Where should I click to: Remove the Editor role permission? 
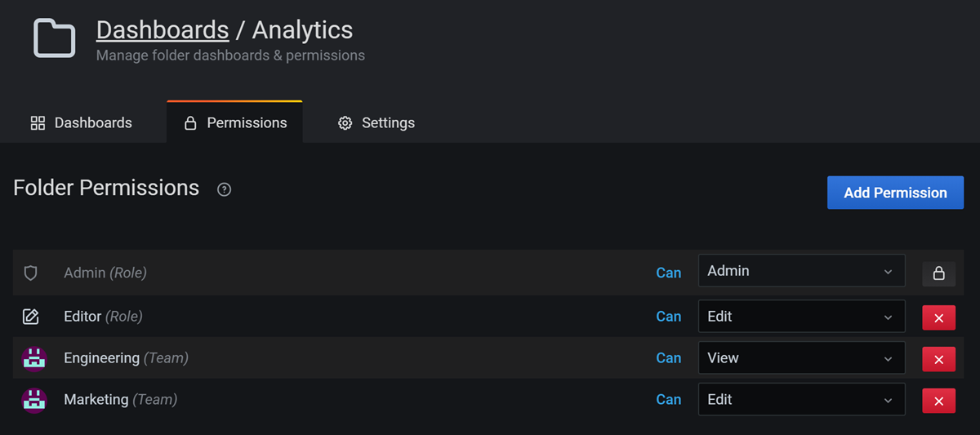coord(938,317)
